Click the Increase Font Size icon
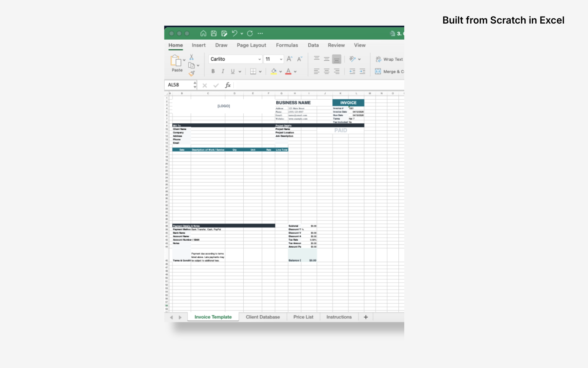The width and height of the screenshot is (588, 368). [x=290, y=59]
